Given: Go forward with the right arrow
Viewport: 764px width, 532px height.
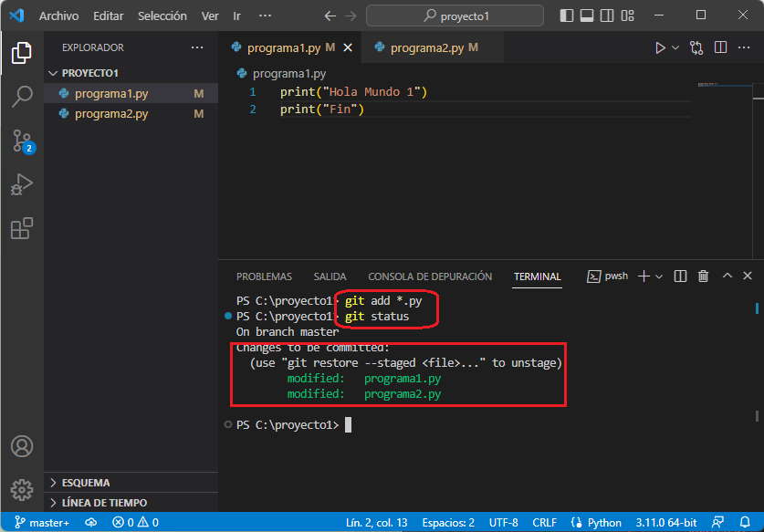Looking at the screenshot, I should tap(351, 16).
